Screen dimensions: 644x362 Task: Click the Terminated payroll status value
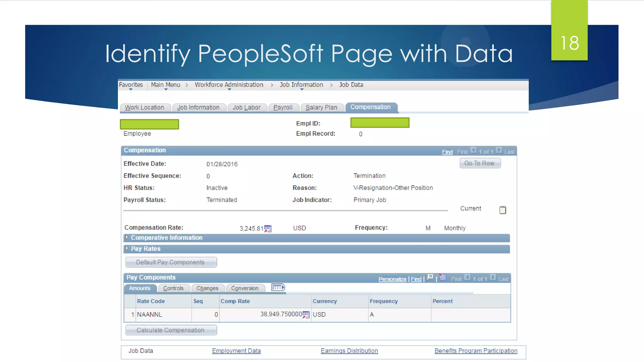[x=222, y=200]
